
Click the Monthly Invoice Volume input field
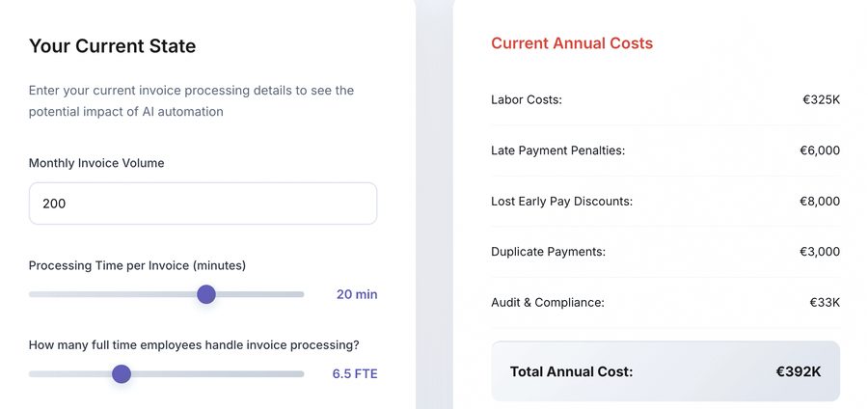[x=203, y=204]
